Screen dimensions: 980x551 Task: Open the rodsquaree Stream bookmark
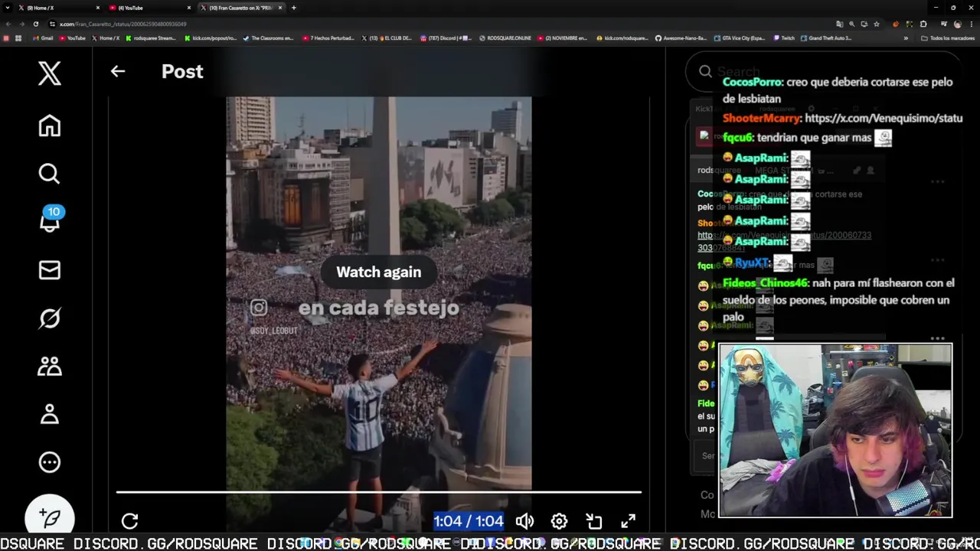(x=151, y=38)
